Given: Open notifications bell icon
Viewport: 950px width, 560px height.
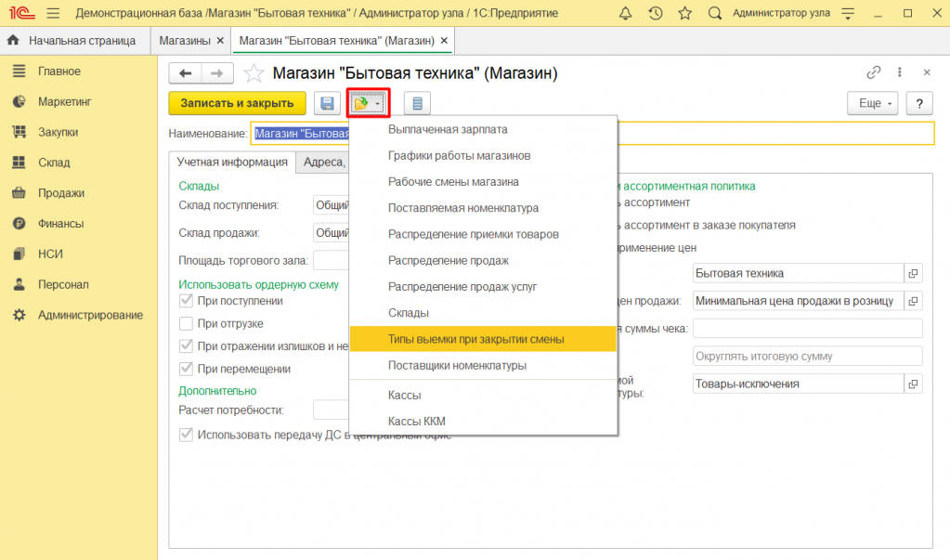Looking at the screenshot, I should [626, 14].
